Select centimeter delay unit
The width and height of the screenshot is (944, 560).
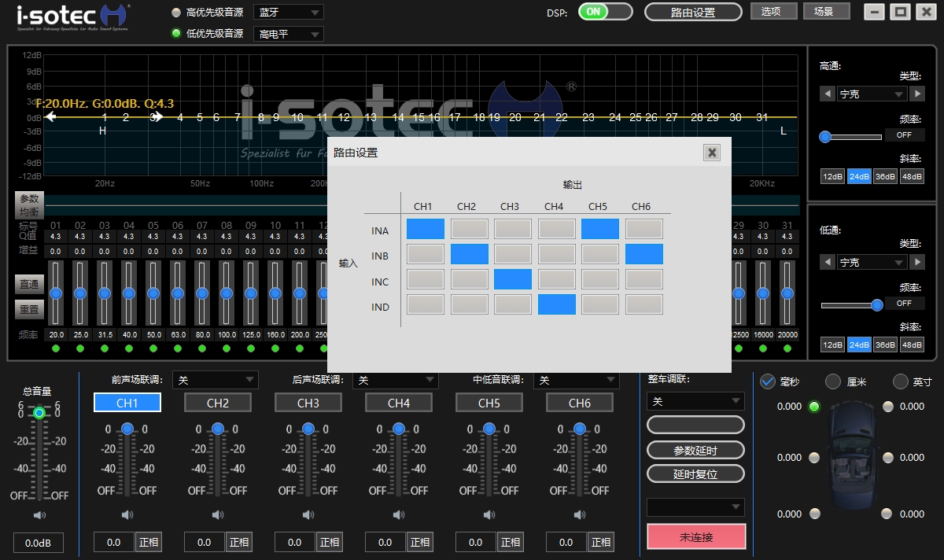833,382
